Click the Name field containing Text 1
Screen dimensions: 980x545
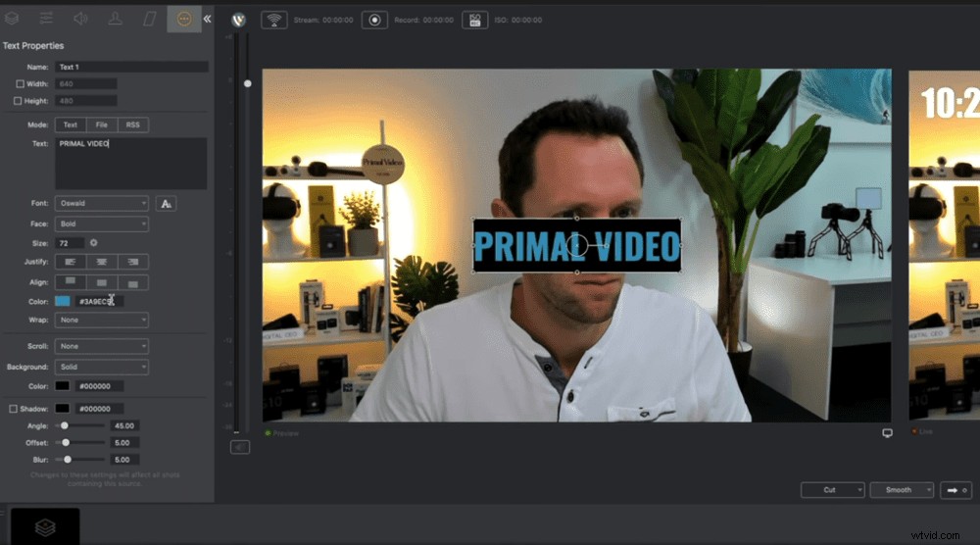pos(131,67)
